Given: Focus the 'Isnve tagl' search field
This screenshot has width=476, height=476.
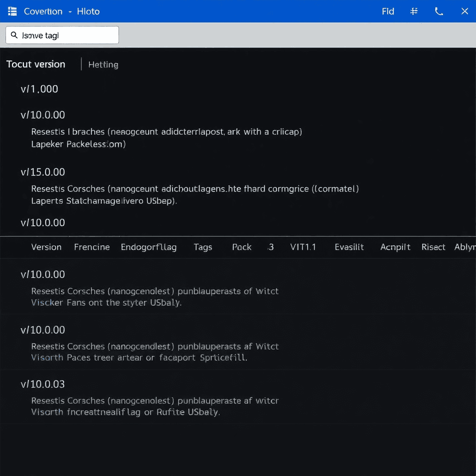Looking at the screenshot, I should (x=62, y=35).
